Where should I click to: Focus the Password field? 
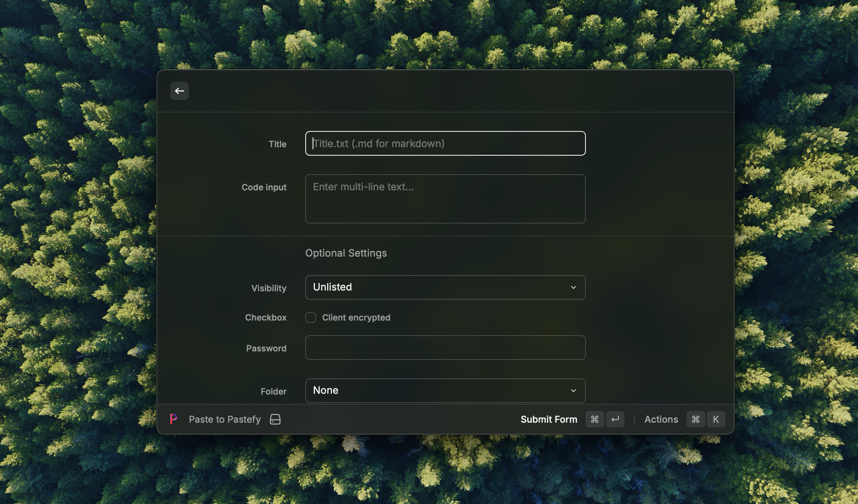(445, 348)
